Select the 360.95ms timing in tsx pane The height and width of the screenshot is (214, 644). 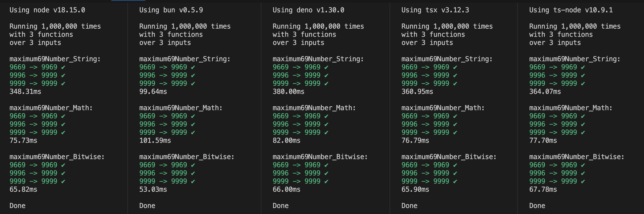point(417,92)
